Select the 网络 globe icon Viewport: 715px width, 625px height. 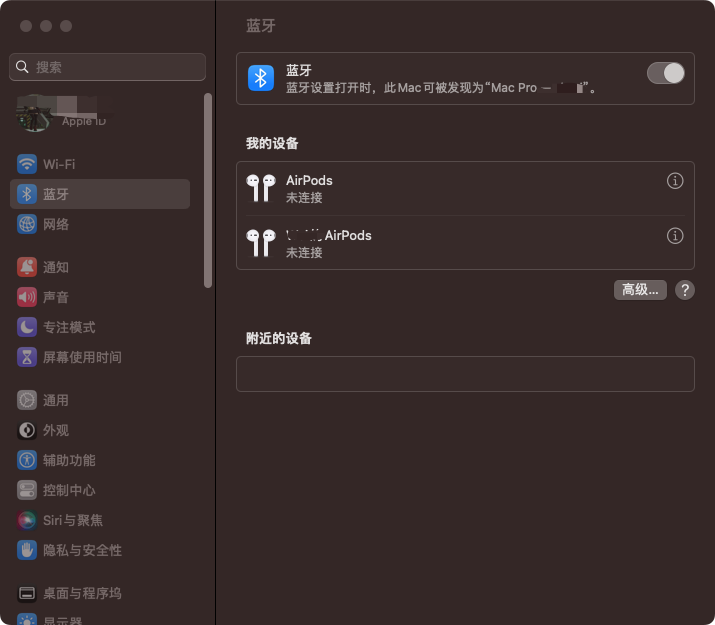pos(27,224)
